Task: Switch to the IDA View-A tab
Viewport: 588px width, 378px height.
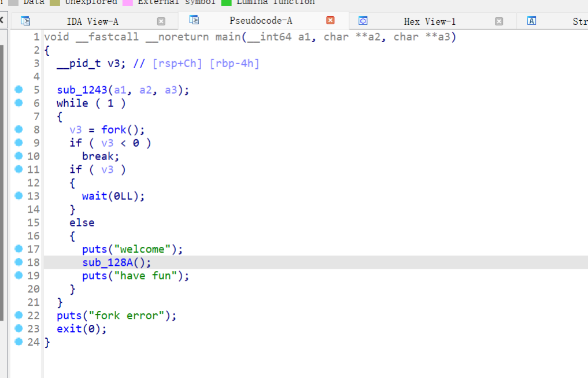Action: (x=93, y=21)
